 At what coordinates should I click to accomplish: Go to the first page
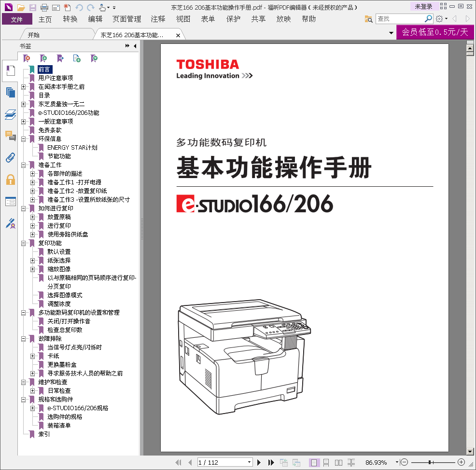179,462
